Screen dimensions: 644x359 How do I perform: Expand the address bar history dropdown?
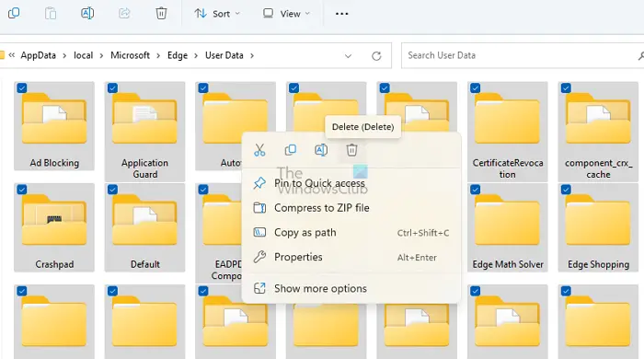348,56
